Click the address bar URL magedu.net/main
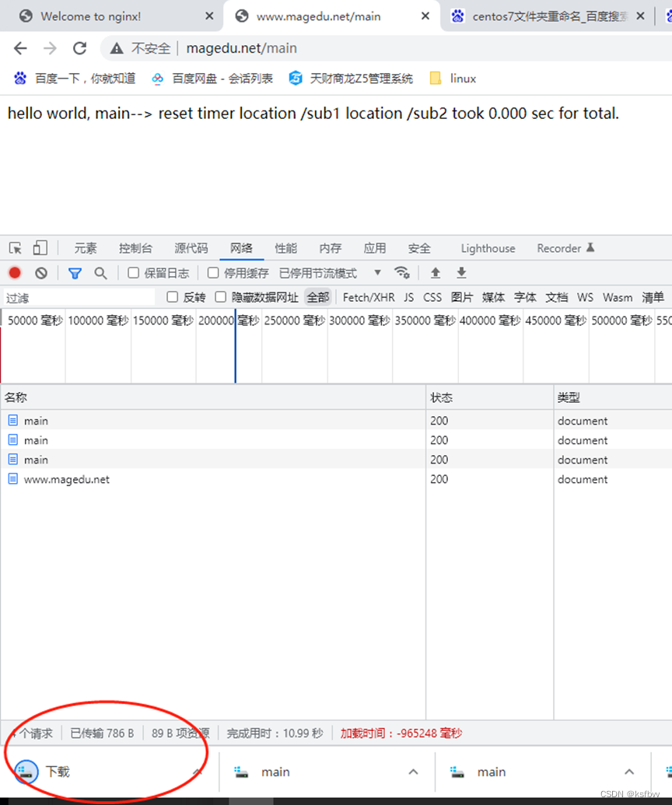672x805 pixels. 241,48
